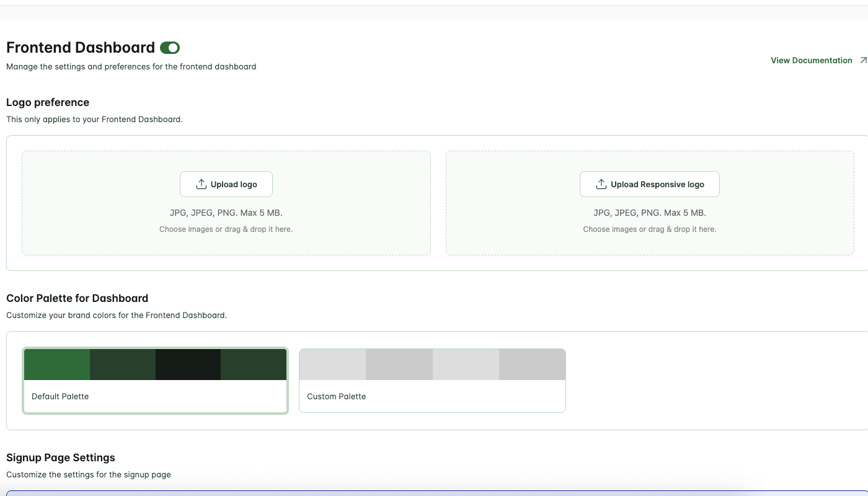Click the drop hint text under Upload logo
This screenshot has width=868, height=496.
click(x=226, y=229)
